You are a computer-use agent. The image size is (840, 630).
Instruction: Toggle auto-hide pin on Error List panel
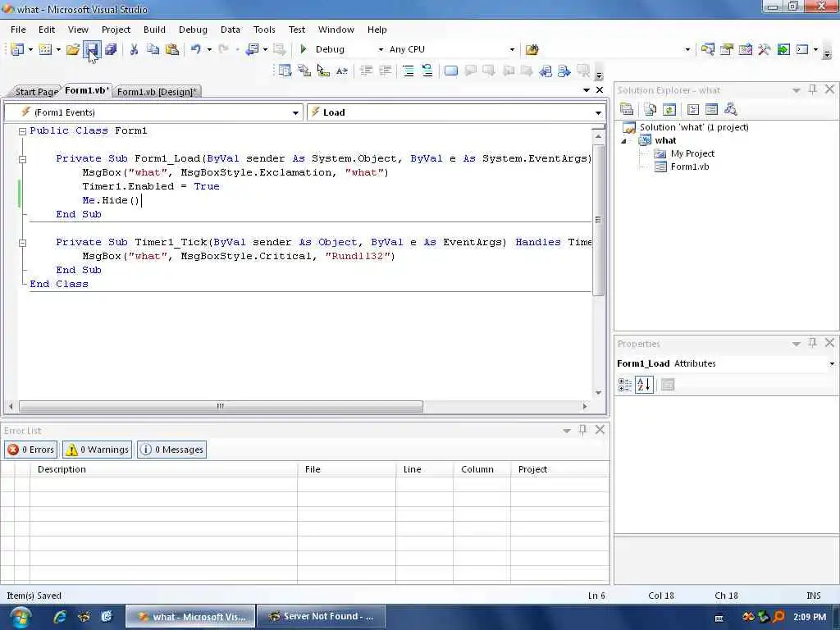(583, 430)
